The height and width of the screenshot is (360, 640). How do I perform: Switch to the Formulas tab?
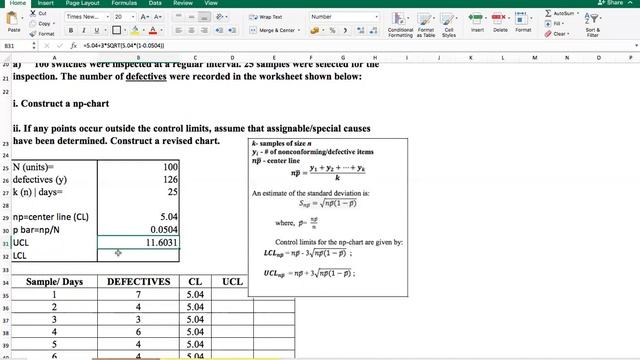[124, 3]
